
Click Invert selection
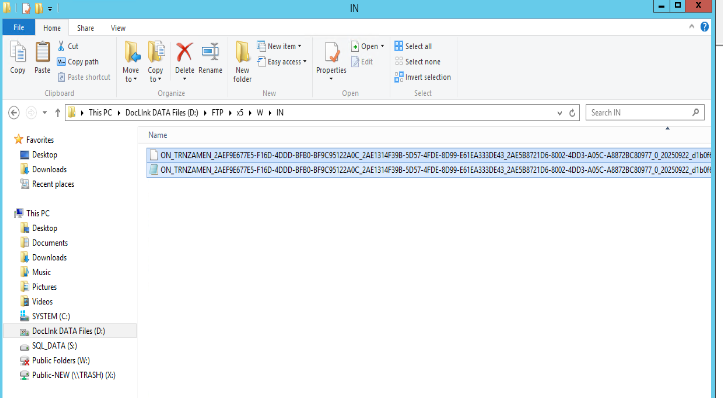pos(423,77)
